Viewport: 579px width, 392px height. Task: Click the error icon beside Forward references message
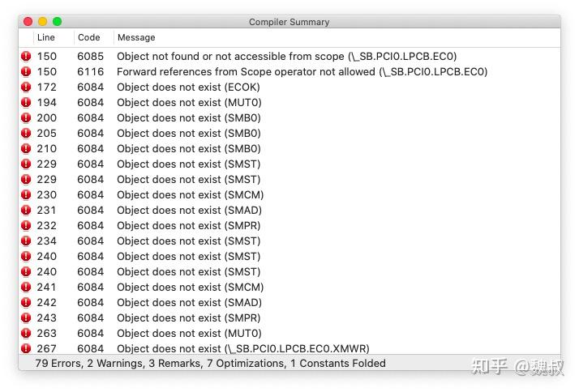(x=26, y=72)
